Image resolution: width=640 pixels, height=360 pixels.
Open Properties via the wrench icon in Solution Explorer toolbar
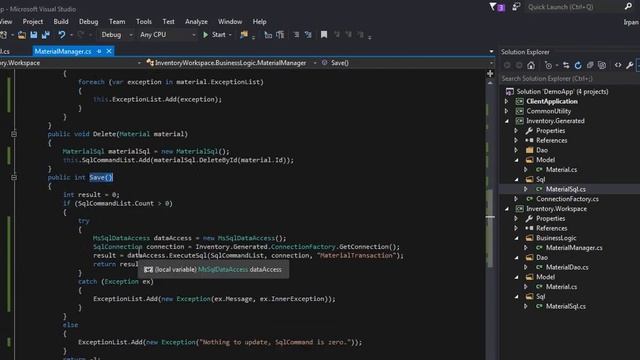(630, 65)
